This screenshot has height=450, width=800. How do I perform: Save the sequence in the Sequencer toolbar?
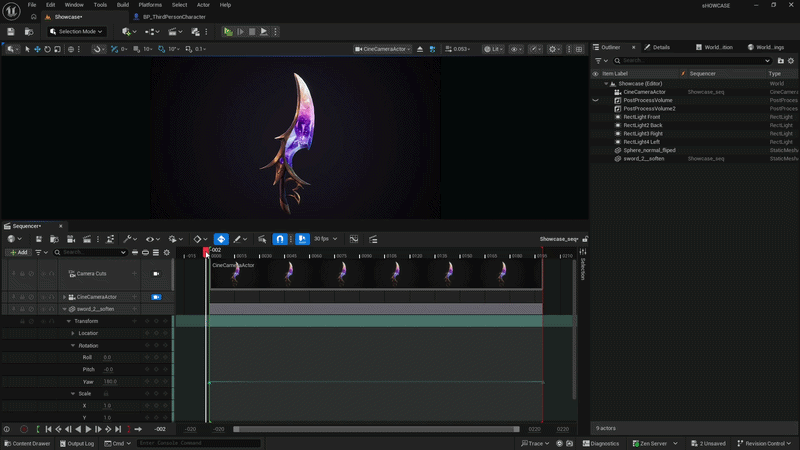click(39, 239)
